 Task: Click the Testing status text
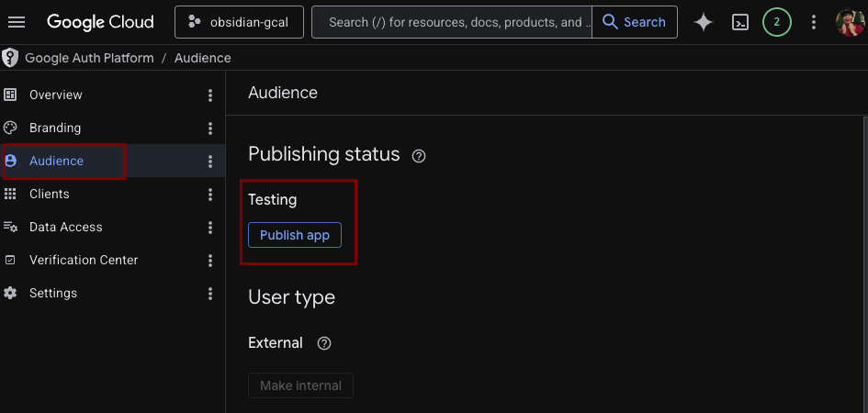[x=273, y=199]
